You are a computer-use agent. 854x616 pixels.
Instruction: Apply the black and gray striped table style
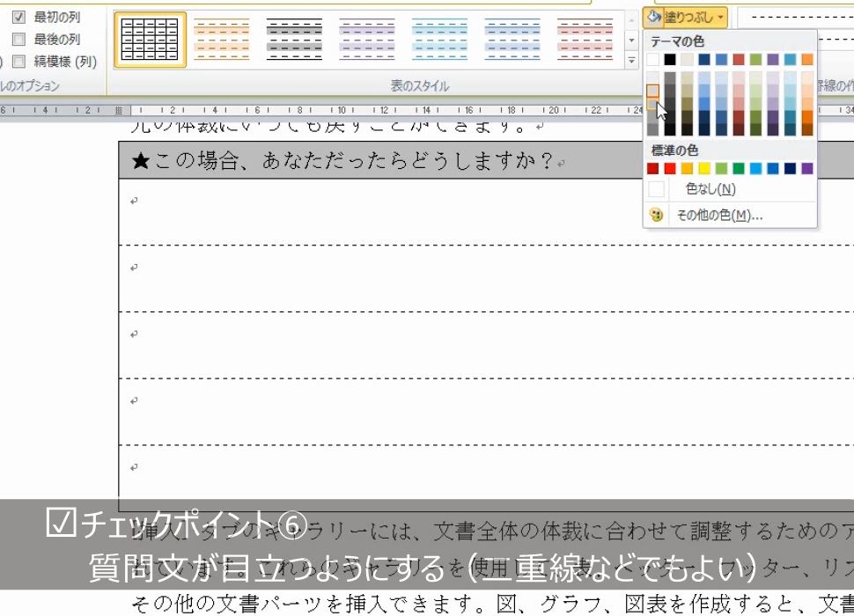pos(294,40)
